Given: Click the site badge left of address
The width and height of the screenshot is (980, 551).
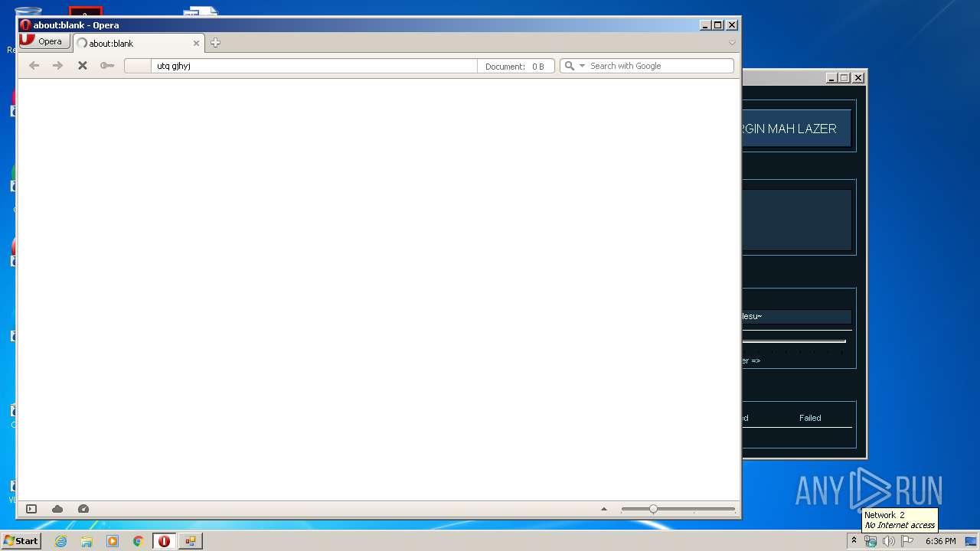Looking at the screenshot, I should point(138,66).
